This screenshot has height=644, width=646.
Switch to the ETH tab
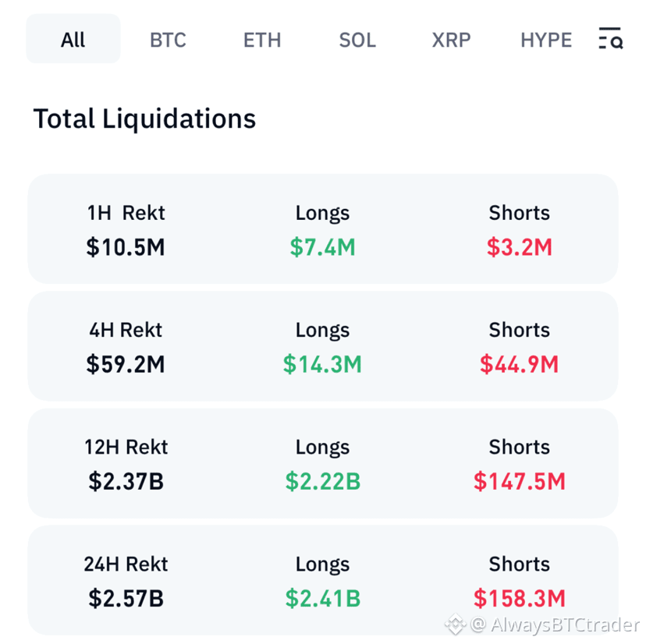[x=262, y=40]
